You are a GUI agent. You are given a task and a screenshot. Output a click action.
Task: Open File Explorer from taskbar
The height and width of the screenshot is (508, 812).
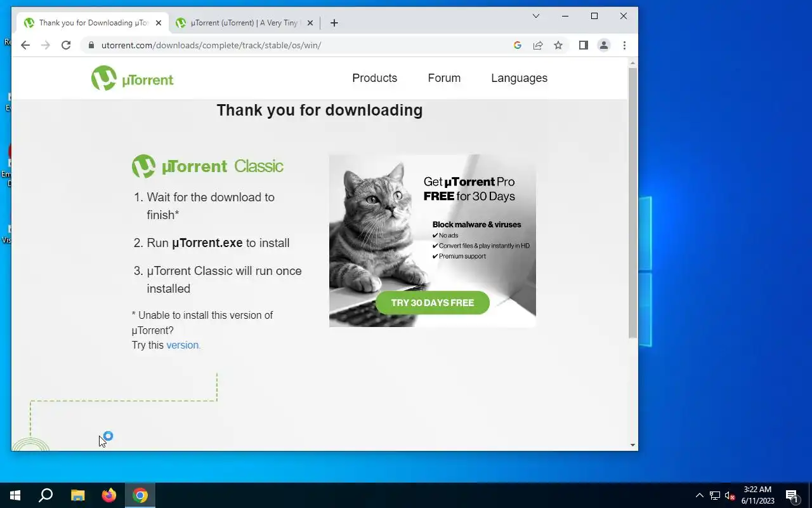77,495
